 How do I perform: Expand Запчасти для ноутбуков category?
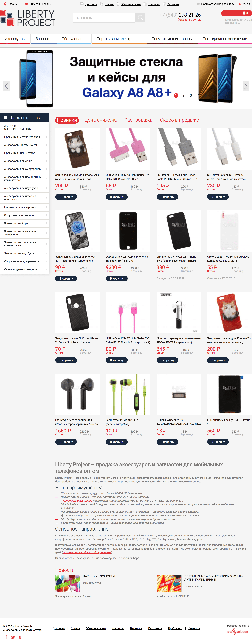(25, 253)
